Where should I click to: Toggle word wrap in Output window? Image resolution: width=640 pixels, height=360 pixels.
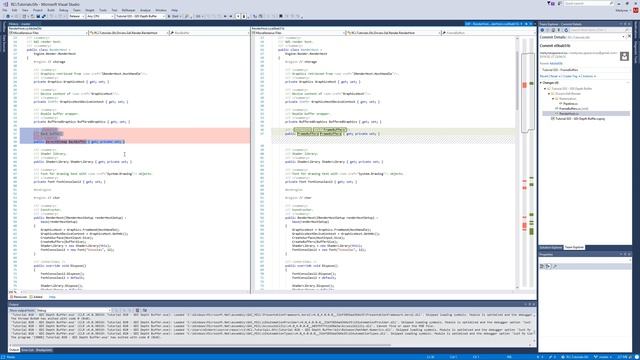(x=144, y=310)
